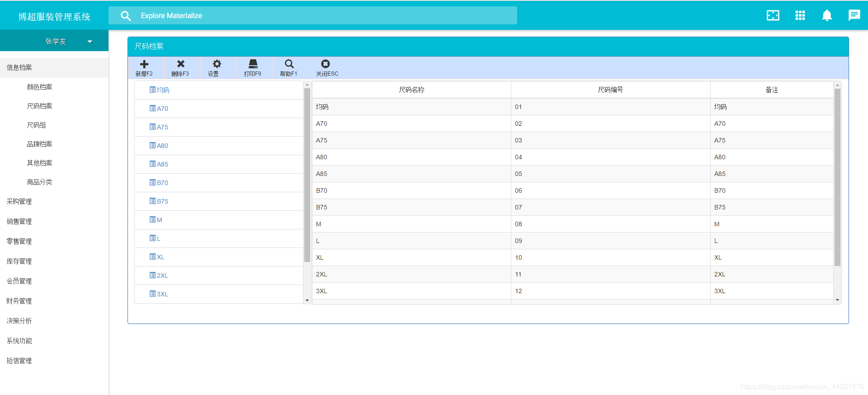Expand the 销售管理 menu

(54, 221)
